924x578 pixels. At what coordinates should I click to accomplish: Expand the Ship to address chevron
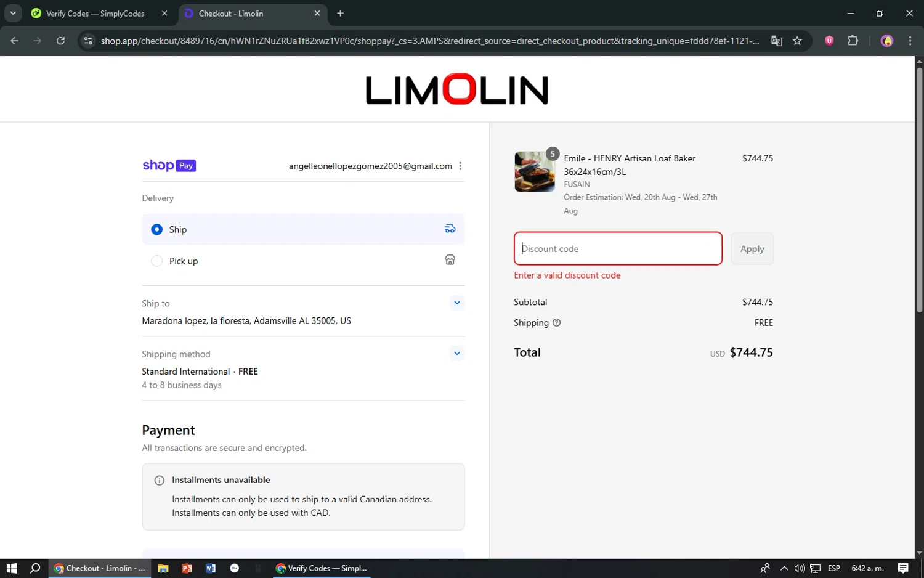coord(457,303)
